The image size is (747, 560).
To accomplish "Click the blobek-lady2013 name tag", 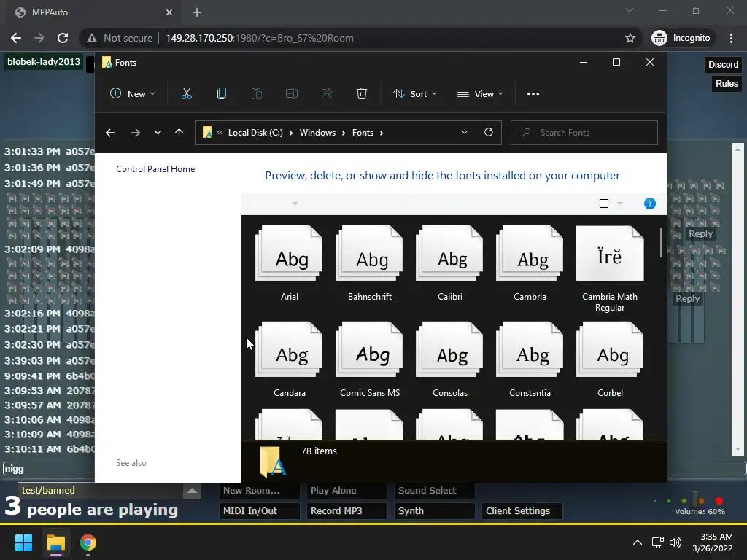I will [x=44, y=62].
